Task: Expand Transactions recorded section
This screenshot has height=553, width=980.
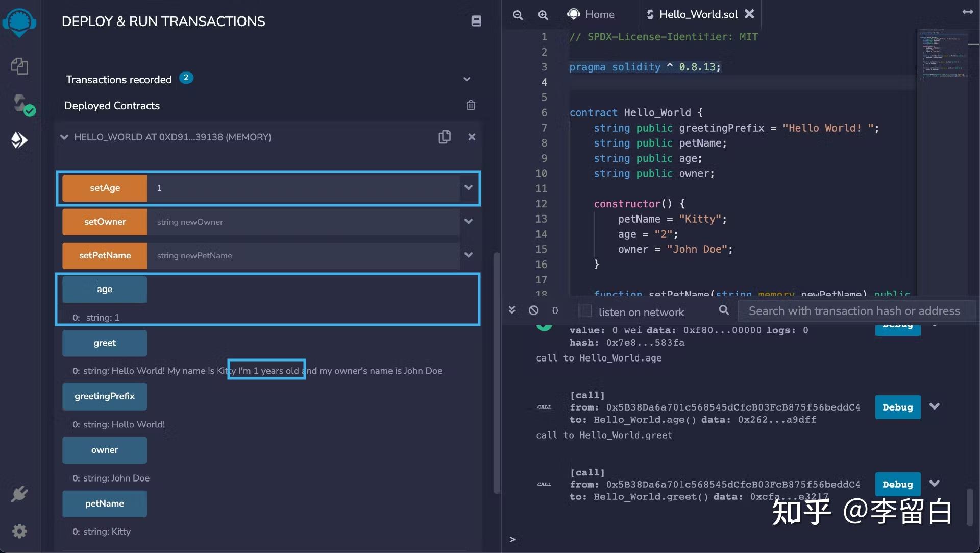Action: click(x=467, y=79)
